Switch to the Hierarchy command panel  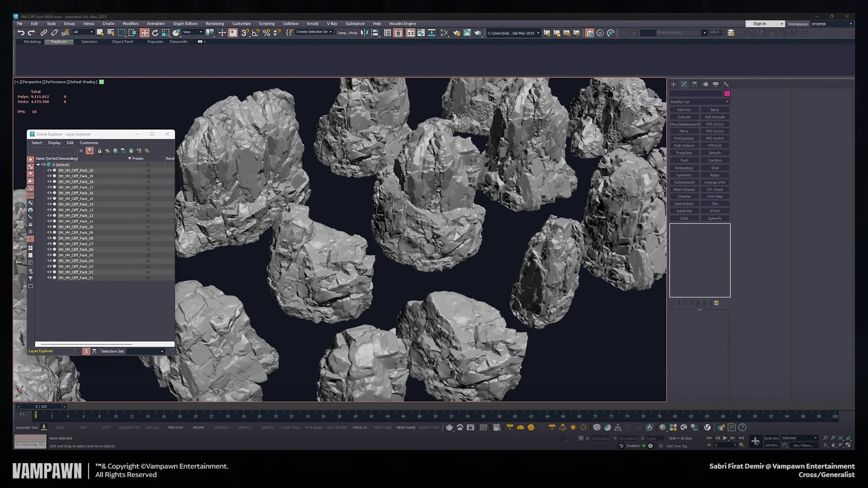[694, 84]
